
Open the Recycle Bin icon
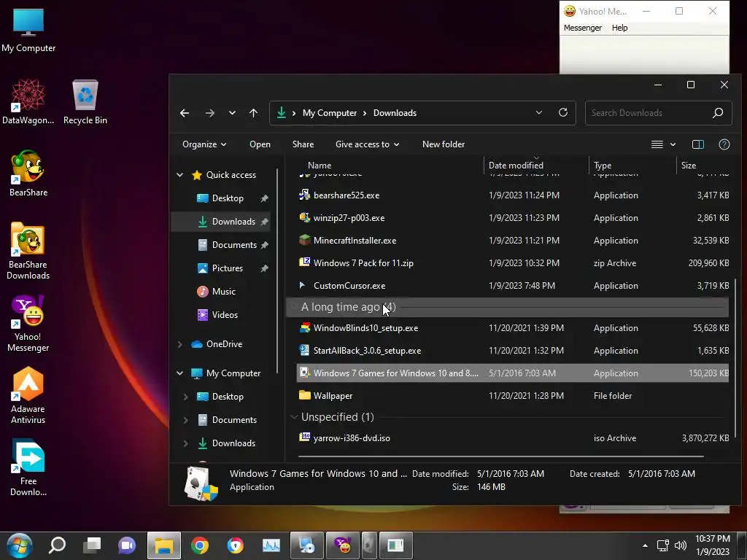pos(85,102)
